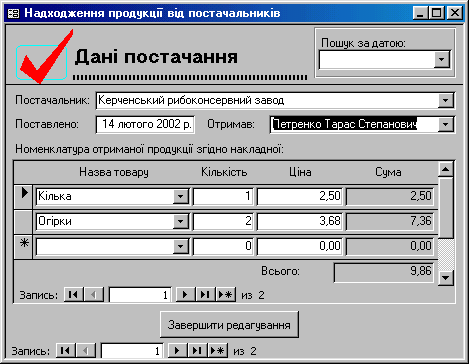Click the Кількість column header
This screenshot has width=469, height=364.
224,172
